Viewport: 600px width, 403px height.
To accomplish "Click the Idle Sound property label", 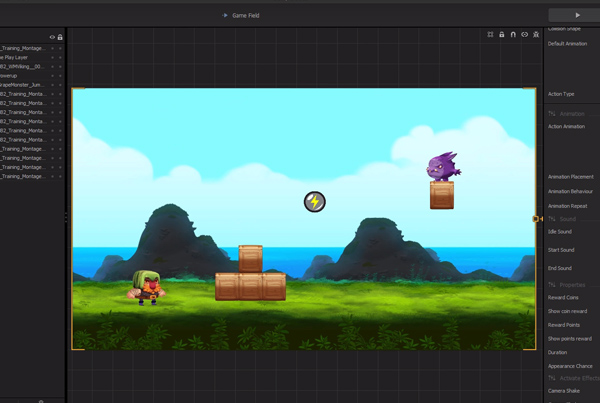I will click(560, 232).
